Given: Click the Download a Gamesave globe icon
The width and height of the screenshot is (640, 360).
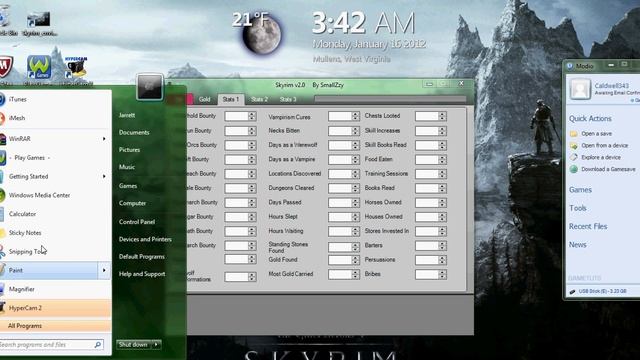Looking at the screenshot, I should [x=573, y=169].
